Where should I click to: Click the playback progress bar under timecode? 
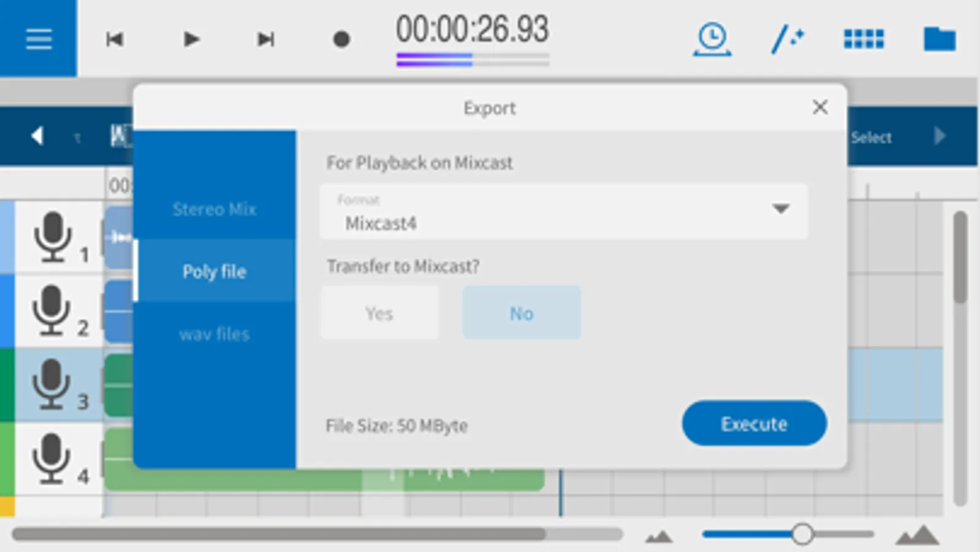[473, 59]
